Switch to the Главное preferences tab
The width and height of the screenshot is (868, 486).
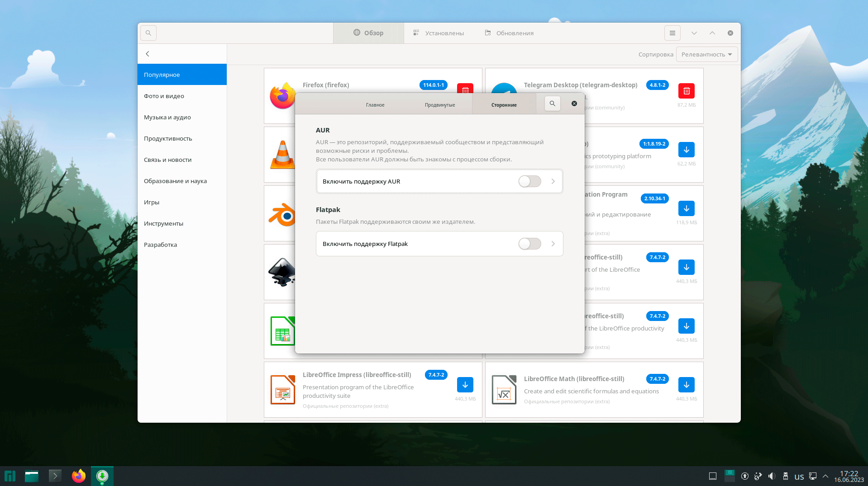375,105
